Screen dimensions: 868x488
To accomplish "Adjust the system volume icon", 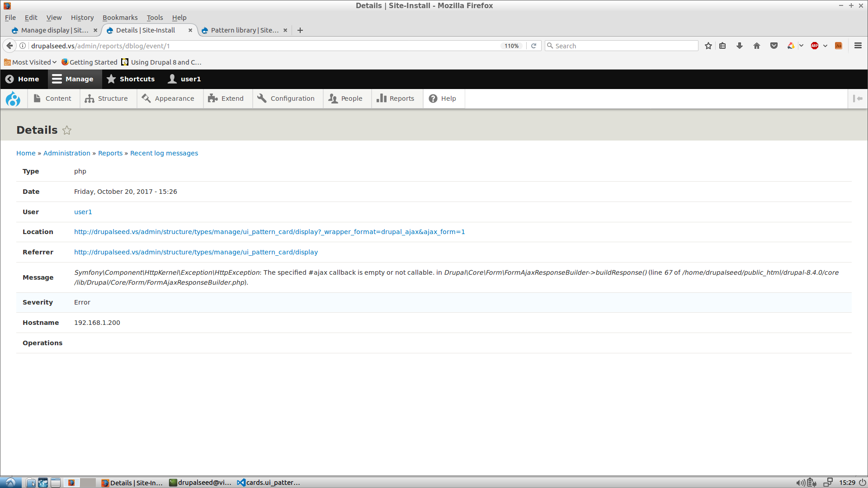I will [800, 483].
